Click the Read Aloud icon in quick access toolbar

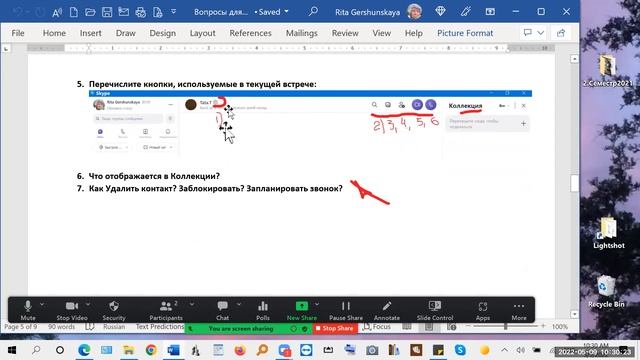point(57,12)
